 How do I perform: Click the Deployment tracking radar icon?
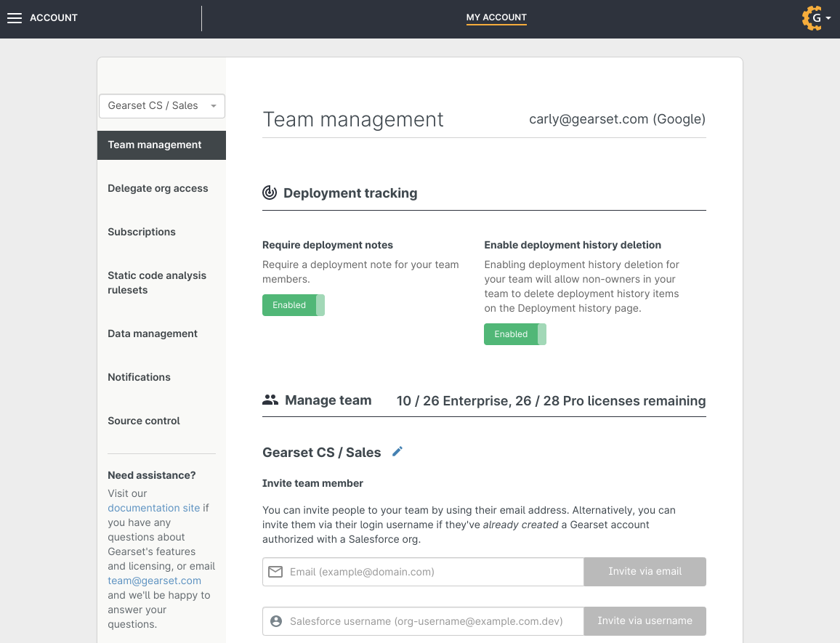point(270,193)
